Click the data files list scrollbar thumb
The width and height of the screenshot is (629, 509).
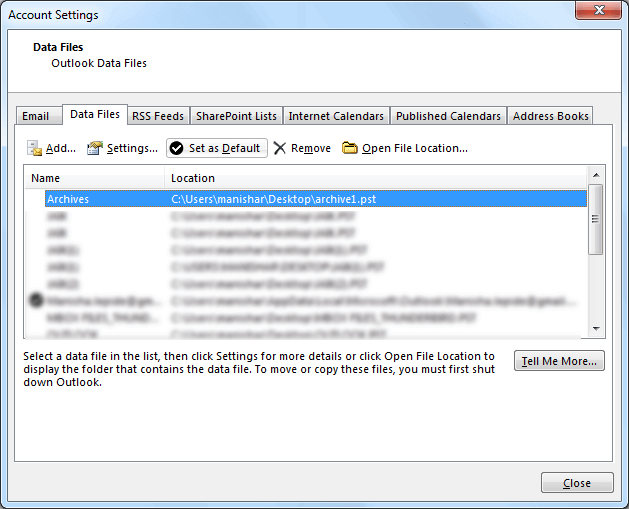[x=596, y=219]
